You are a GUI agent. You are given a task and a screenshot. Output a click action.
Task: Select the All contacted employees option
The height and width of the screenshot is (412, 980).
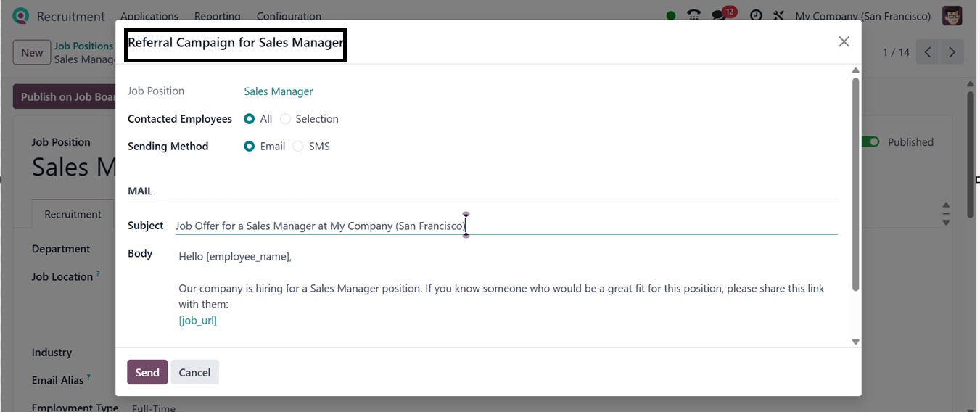pyautogui.click(x=250, y=119)
